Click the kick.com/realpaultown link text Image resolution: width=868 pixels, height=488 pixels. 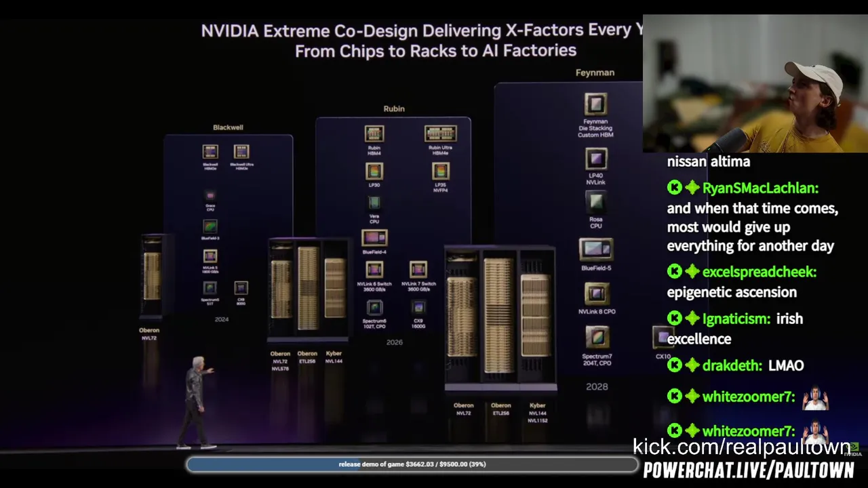[741, 447]
